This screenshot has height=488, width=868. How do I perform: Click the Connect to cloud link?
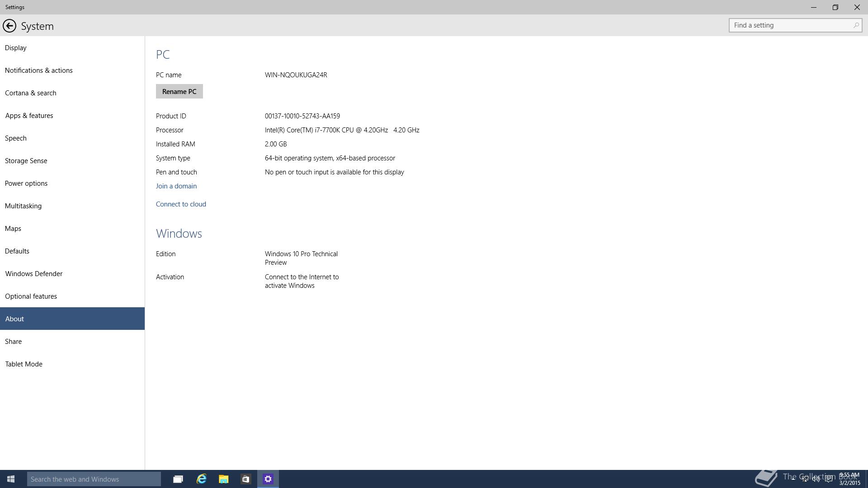pos(181,204)
